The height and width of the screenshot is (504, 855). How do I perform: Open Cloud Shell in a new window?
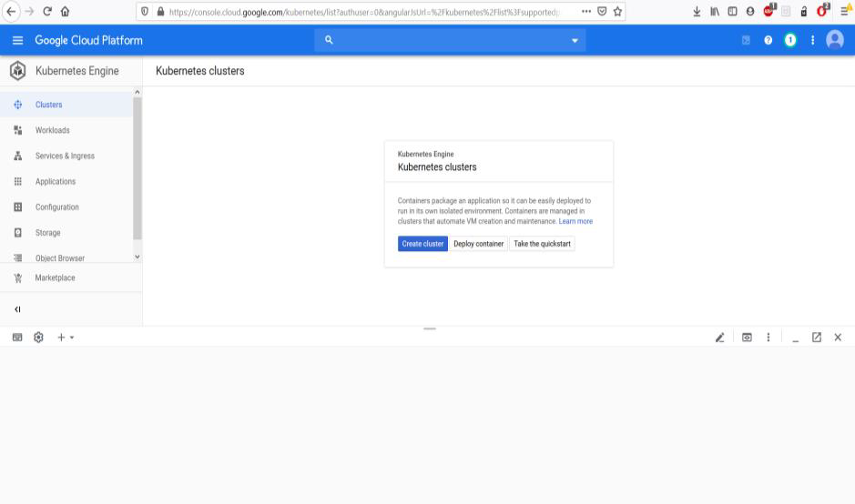816,338
